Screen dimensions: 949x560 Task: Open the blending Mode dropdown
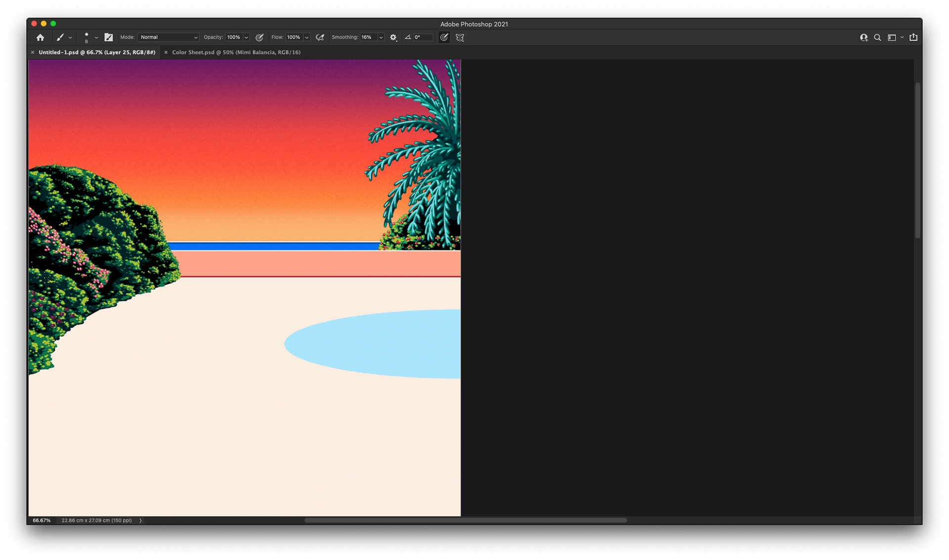click(x=169, y=38)
